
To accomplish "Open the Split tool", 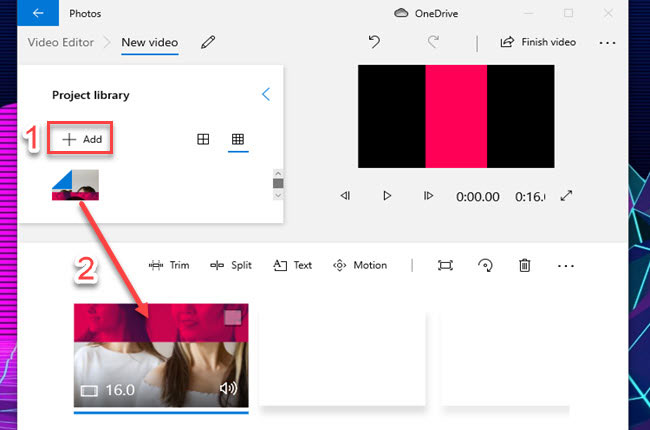I will pos(230,265).
